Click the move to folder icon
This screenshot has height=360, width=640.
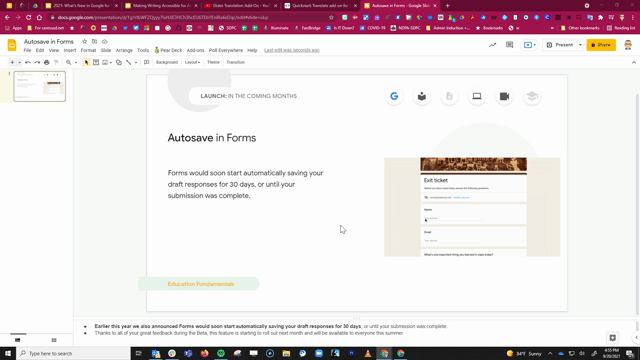coord(94,42)
